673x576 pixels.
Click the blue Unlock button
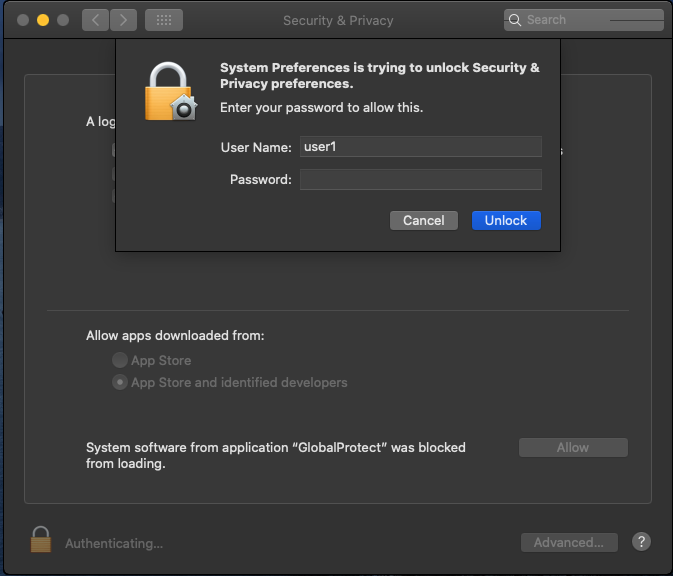point(506,220)
